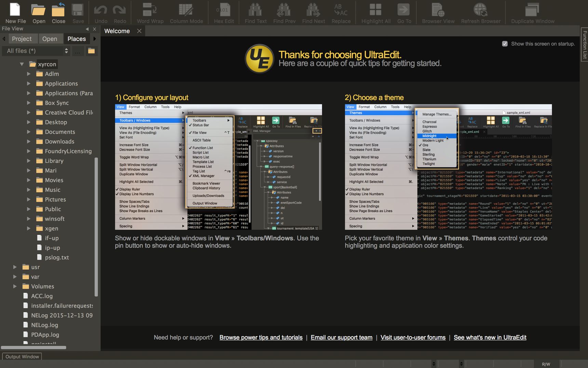
Task: Close the Welcome tab
Action: pos(139,31)
